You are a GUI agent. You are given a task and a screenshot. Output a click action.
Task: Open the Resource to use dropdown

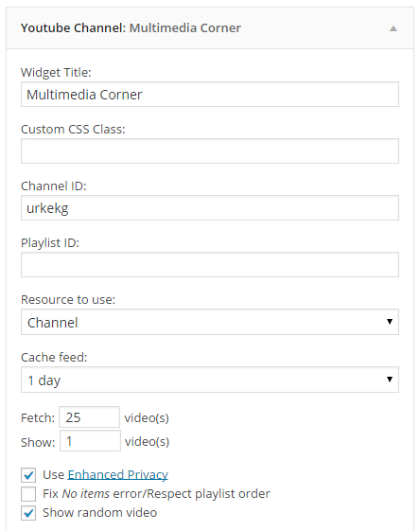tap(210, 322)
